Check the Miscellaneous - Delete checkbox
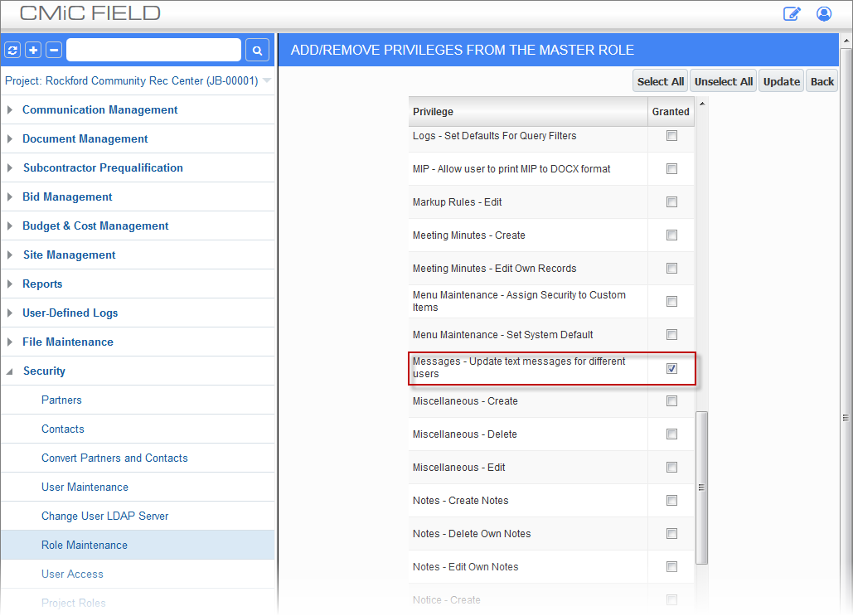This screenshot has width=853, height=616. point(671,434)
